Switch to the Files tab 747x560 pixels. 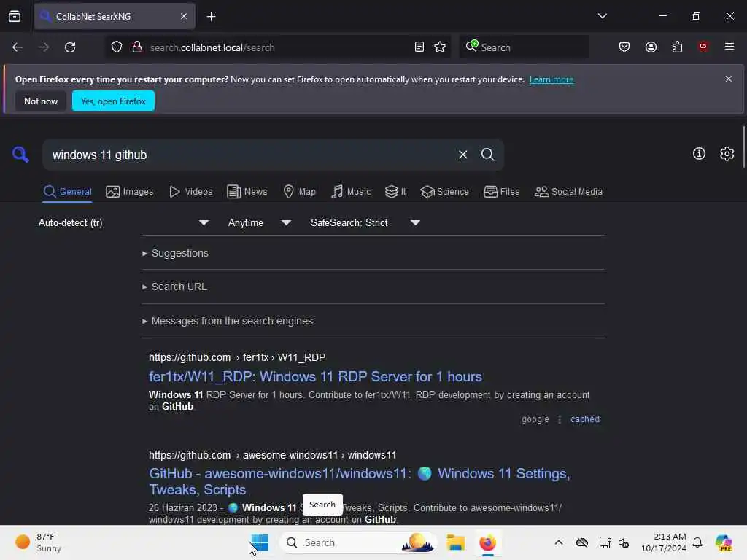coord(501,192)
